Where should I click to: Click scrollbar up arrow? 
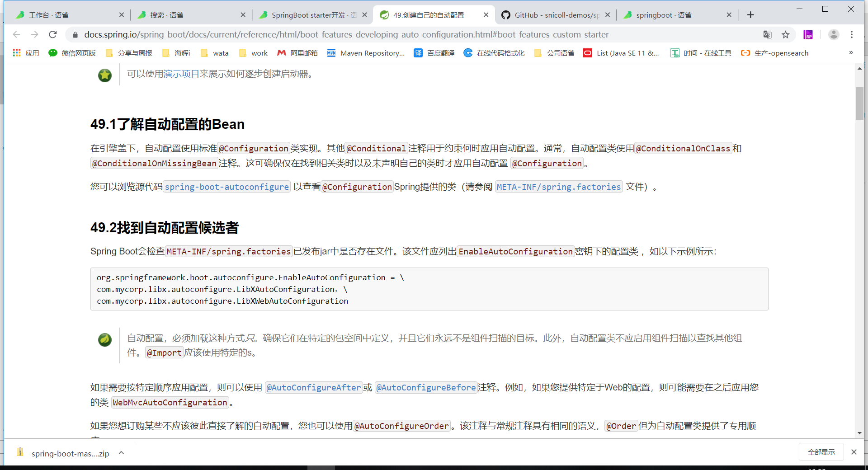[x=859, y=68]
